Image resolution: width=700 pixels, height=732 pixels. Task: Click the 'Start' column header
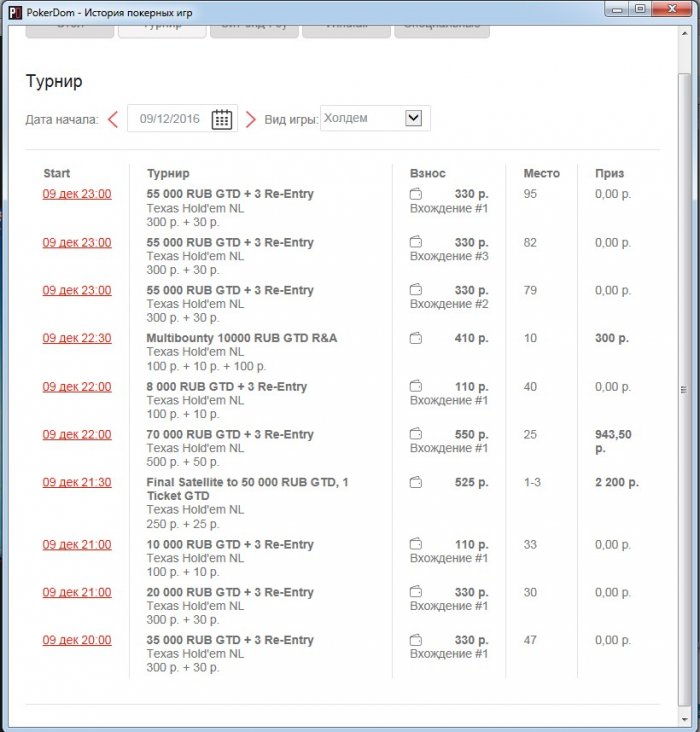[x=57, y=173]
